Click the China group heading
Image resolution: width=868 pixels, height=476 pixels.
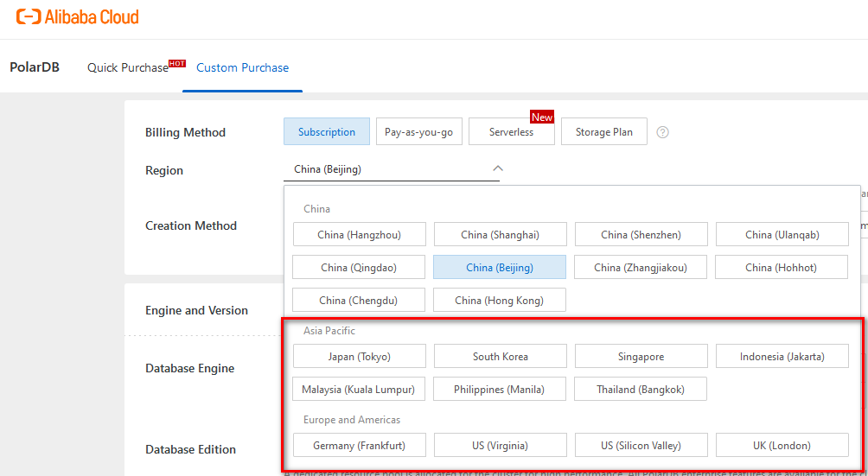point(316,209)
